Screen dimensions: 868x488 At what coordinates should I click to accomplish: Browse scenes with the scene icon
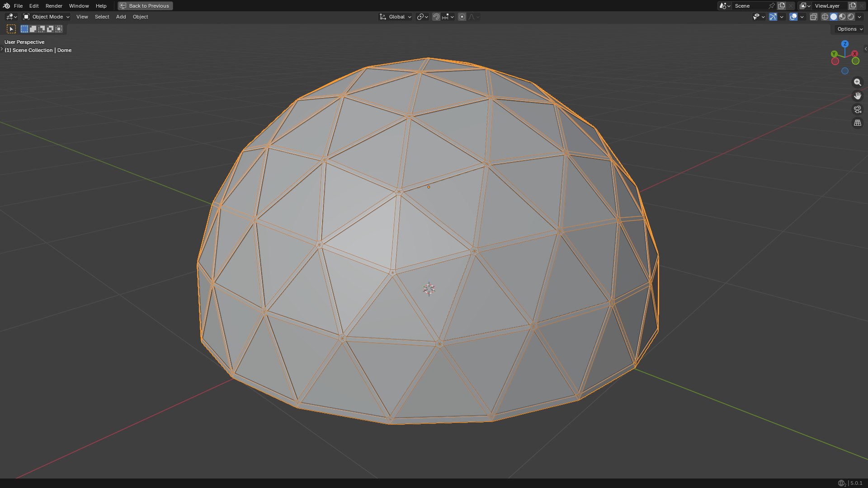coord(725,6)
